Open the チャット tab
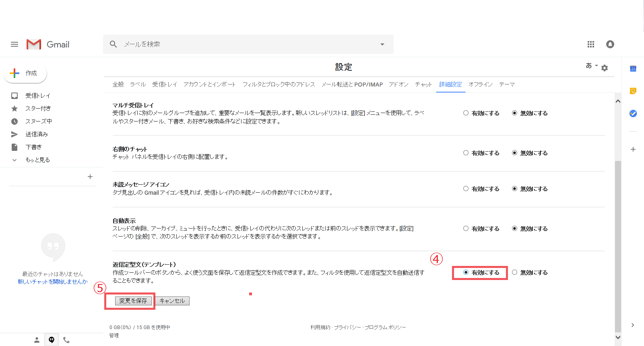Screen dimensions: 644x346 pyautogui.click(x=423, y=84)
